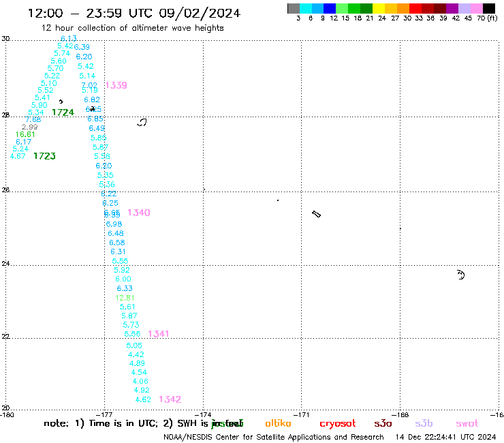Viewport: 504px width, 443px height.
Task: Click the 6.82 wave height value
Action: (92, 100)
